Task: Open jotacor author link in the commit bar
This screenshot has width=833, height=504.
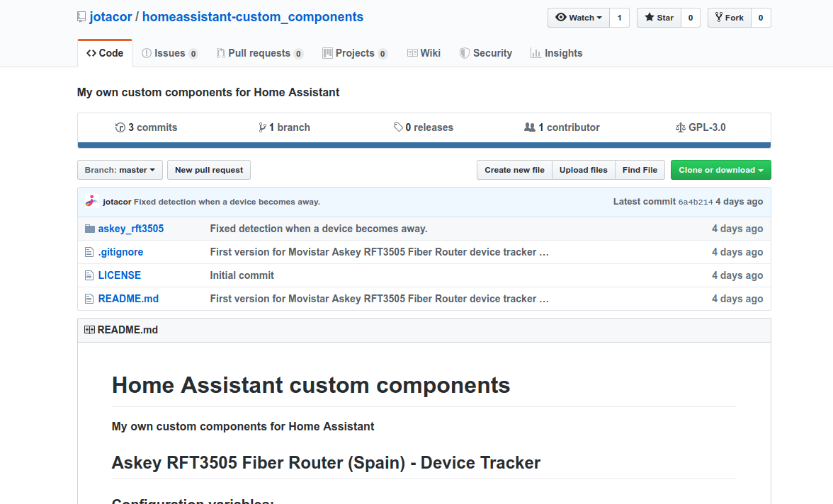Action: [117, 202]
